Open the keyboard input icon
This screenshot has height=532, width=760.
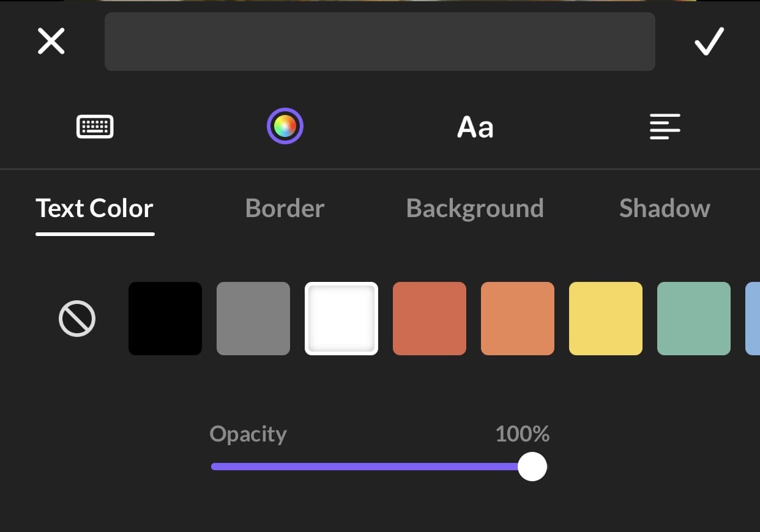point(95,127)
